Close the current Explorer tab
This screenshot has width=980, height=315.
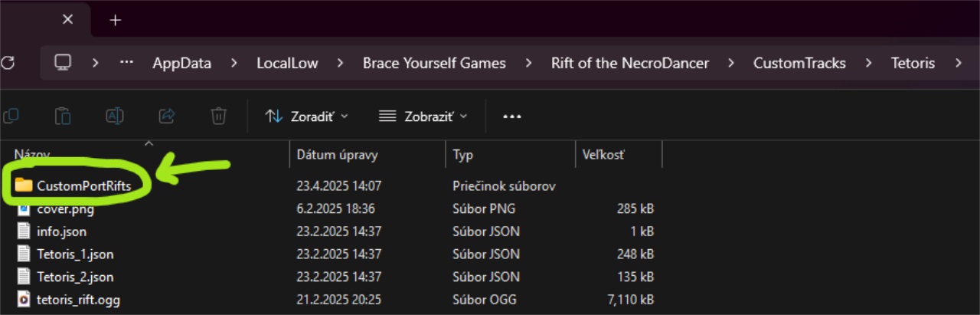coord(67,20)
